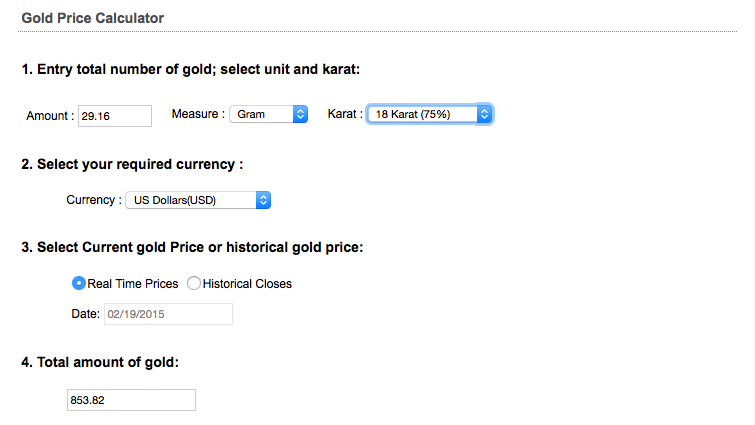Click the blue arrow stepper on Currency select
Viewport: 755px width, 425px height.
263,200
